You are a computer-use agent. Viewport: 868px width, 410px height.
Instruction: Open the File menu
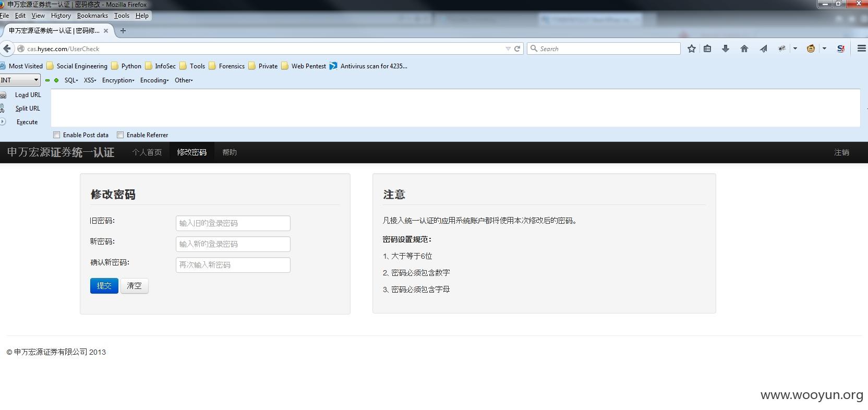click(5, 16)
